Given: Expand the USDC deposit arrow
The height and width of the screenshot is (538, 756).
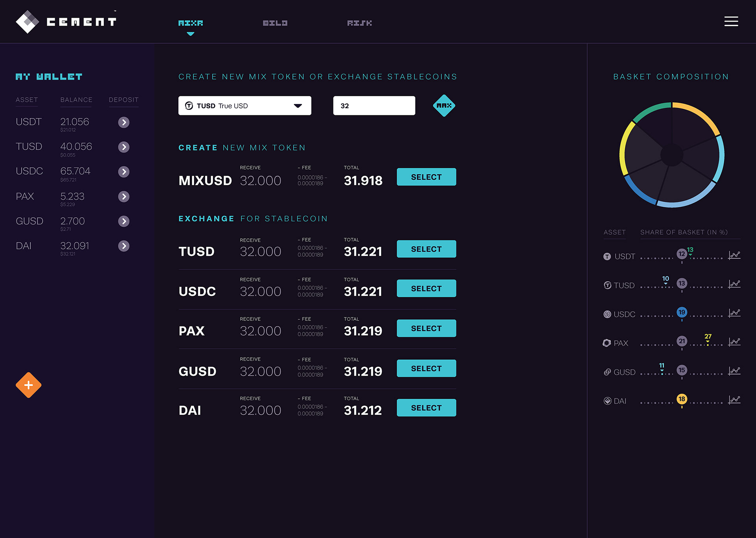Looking at the screenshot, I should click(124, 172).
